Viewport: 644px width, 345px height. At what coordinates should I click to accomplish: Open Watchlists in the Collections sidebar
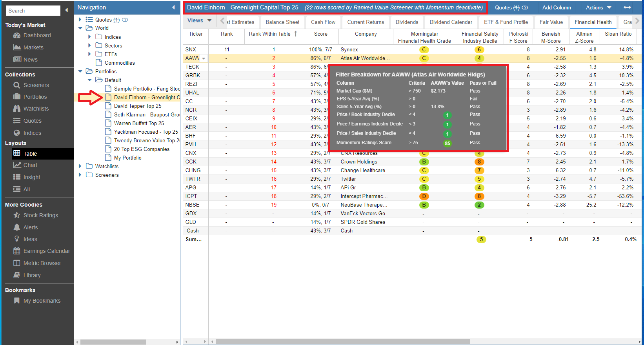[x=36, y=109]
